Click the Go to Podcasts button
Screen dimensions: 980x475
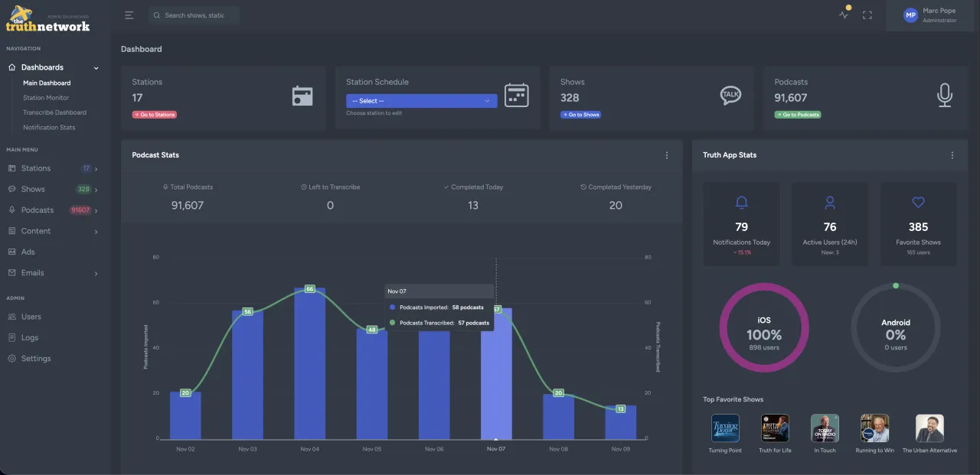click(x=797, y=115)
